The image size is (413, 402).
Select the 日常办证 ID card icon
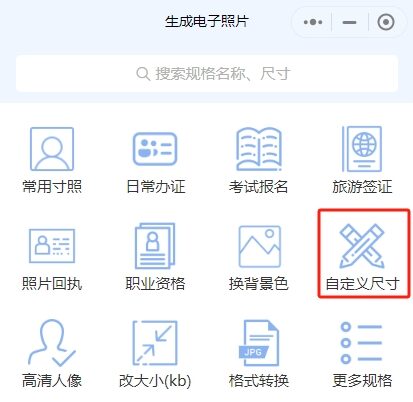[x=155, y=149]
